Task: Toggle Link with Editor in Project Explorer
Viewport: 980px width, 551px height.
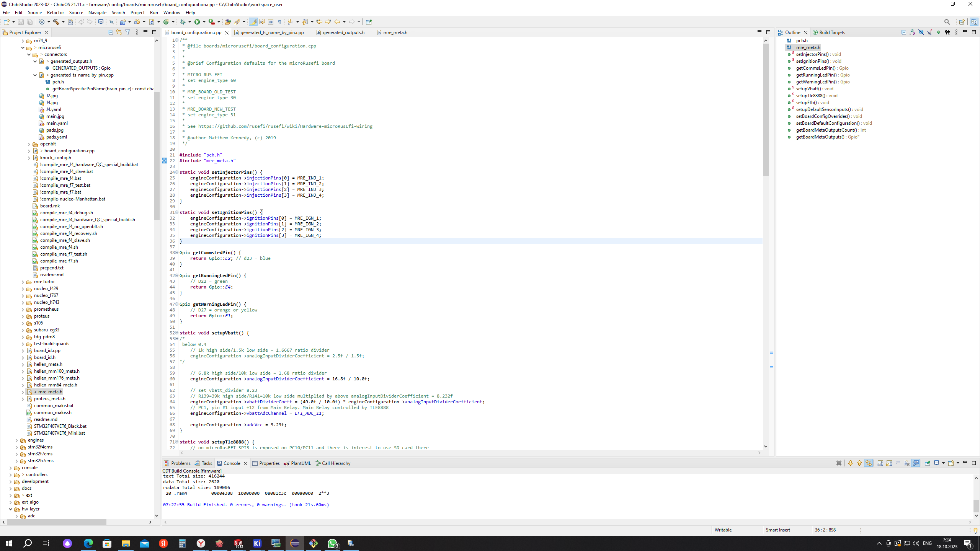Action: pos(119,33)
